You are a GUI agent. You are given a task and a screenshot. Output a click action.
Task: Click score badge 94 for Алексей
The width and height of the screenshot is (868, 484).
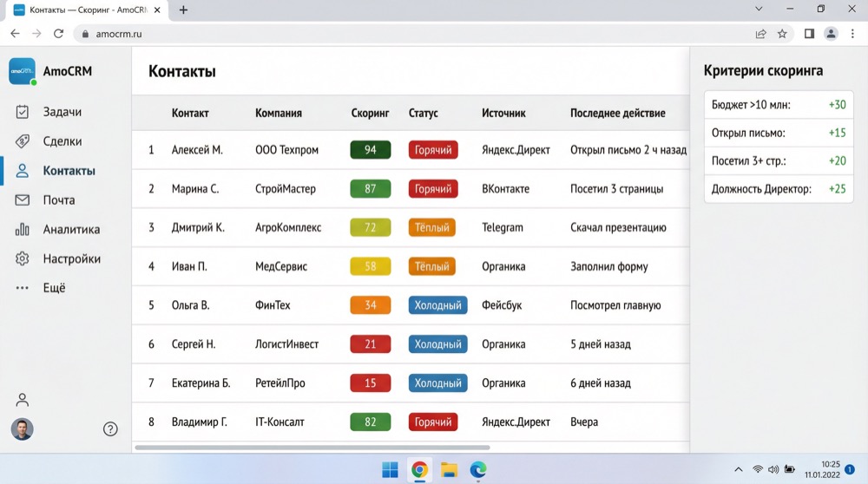pos(371,150)
